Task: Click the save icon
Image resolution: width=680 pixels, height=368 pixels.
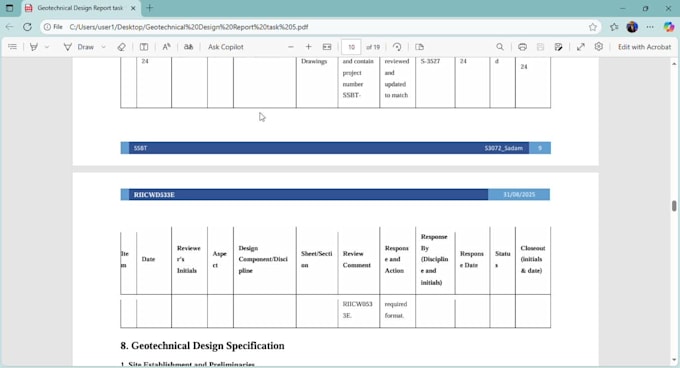Action: tap(540, 47)
